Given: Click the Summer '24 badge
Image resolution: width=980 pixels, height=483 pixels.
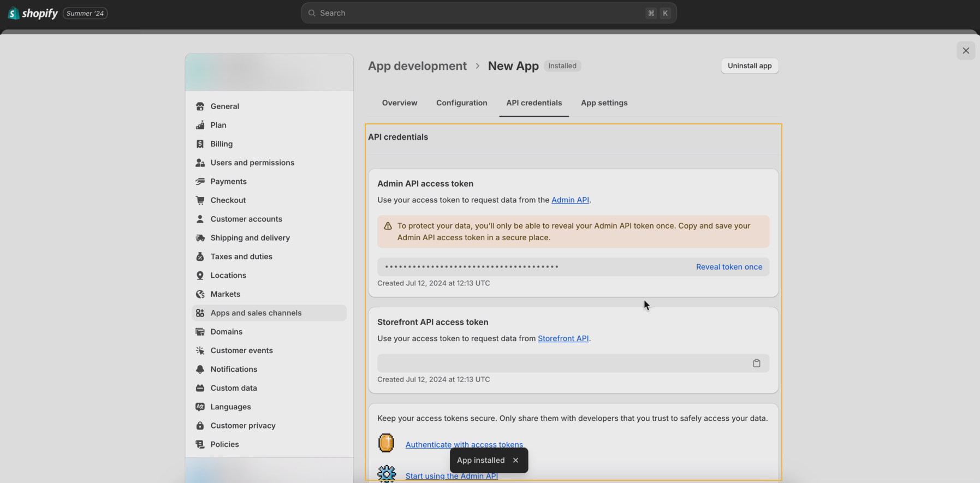Looking at the screenshot, I should [x=85, y=13].
